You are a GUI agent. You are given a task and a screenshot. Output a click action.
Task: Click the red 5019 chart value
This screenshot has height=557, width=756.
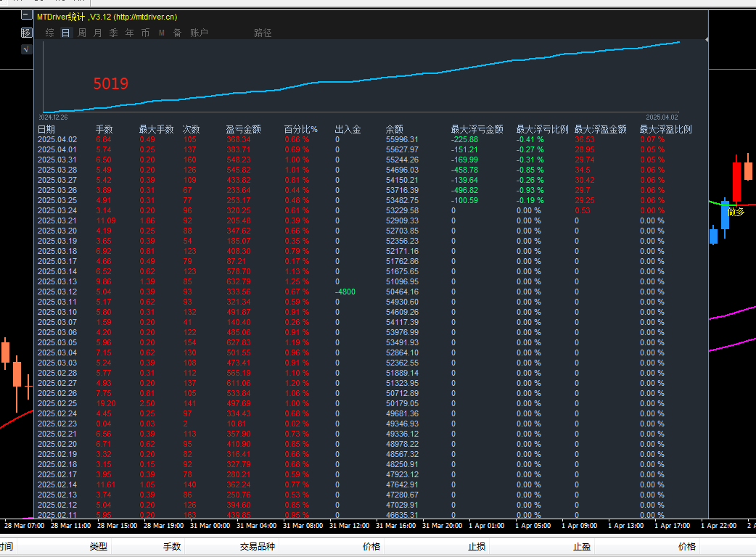coord(111,84)
